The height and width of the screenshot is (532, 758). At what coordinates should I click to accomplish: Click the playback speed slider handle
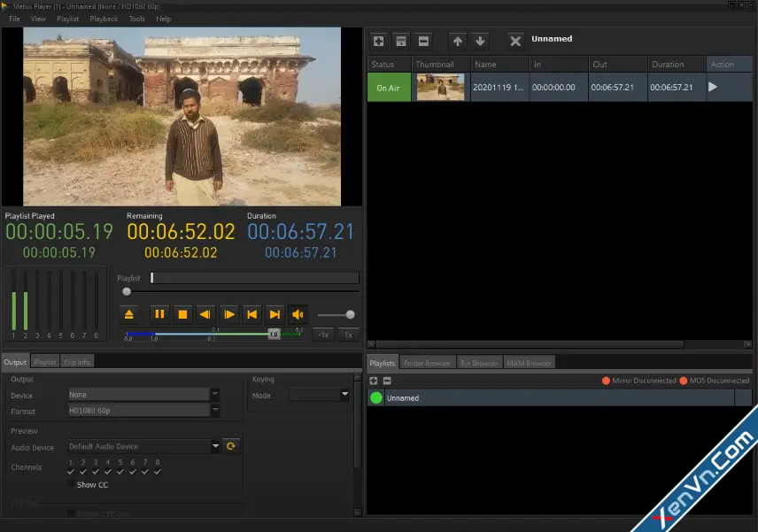[275, 334]
